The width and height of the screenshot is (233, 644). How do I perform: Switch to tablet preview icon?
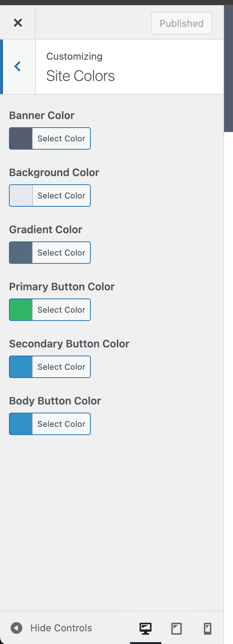[177, 629]
